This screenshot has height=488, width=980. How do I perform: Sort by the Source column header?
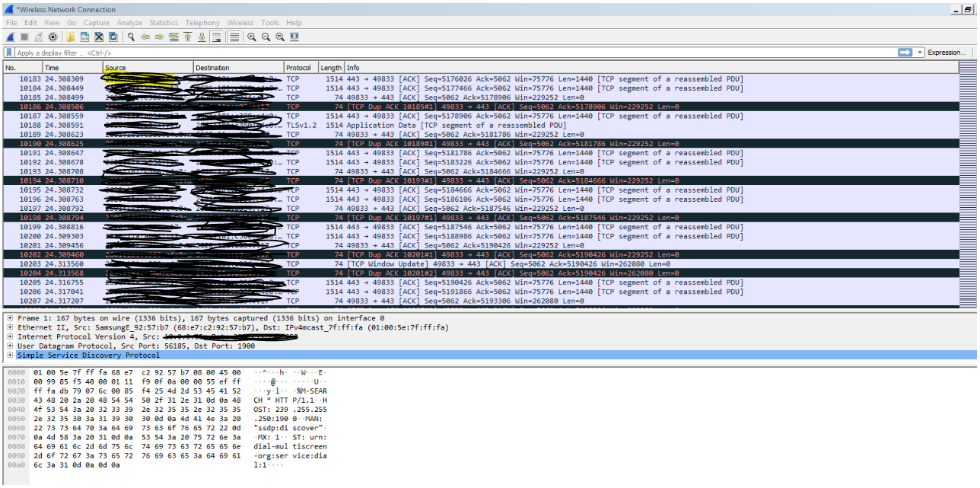coord(148,68)
